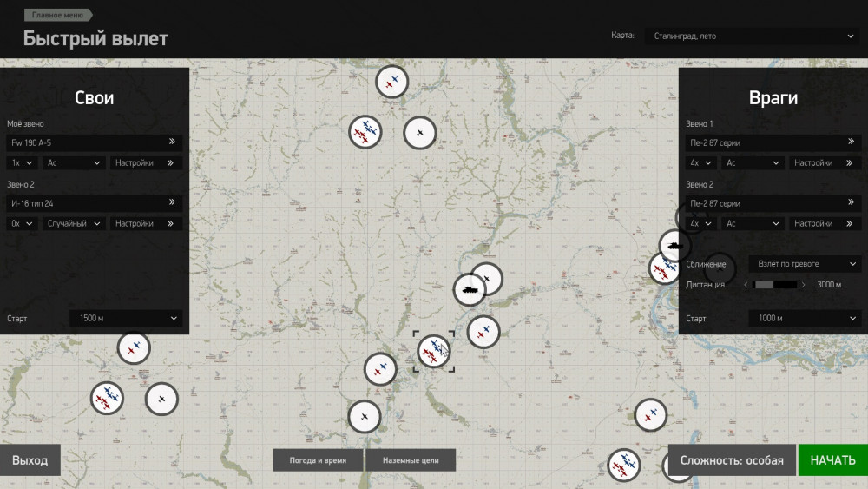Open Настройки for friendly Звено 2
This screenshot has height=489, width=868.
[x=146, y=224]
